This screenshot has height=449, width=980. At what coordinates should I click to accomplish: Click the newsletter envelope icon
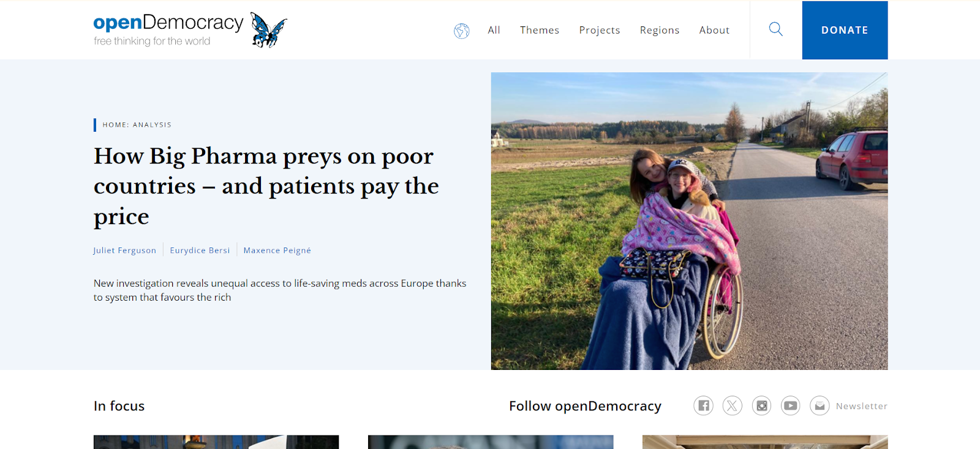(x=820, y=406)
